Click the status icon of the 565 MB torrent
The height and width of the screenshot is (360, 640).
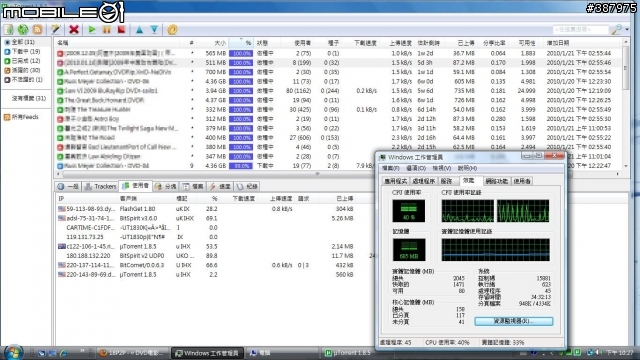point(60,53)
